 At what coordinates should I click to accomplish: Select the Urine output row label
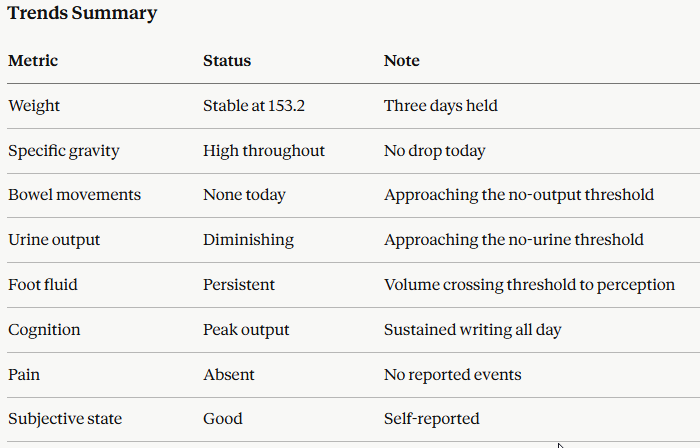(x=54, y=240)
